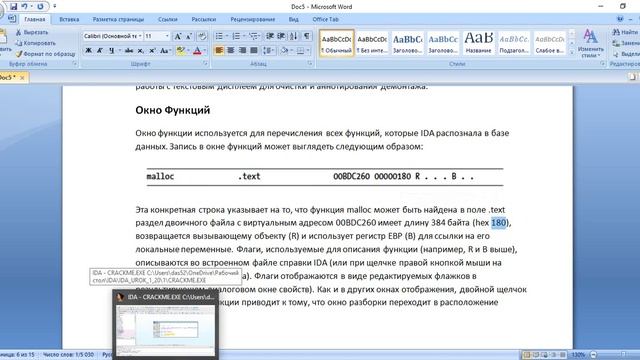Screen dimensions: 640x360
Task: Switch to Рассылки ribbon tab
Action: click(x=204, y=19)
